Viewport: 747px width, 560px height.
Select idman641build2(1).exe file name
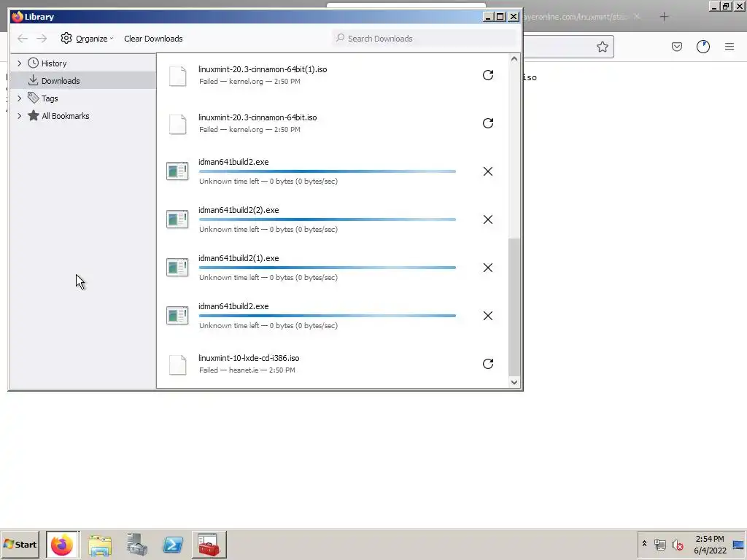coord(239,258)
